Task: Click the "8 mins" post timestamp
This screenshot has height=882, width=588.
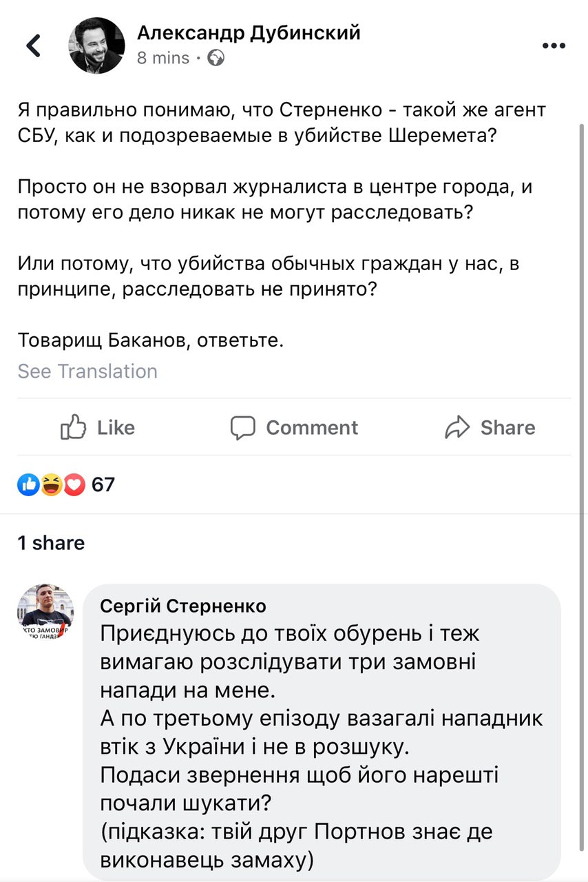Action: click(163, 59)
